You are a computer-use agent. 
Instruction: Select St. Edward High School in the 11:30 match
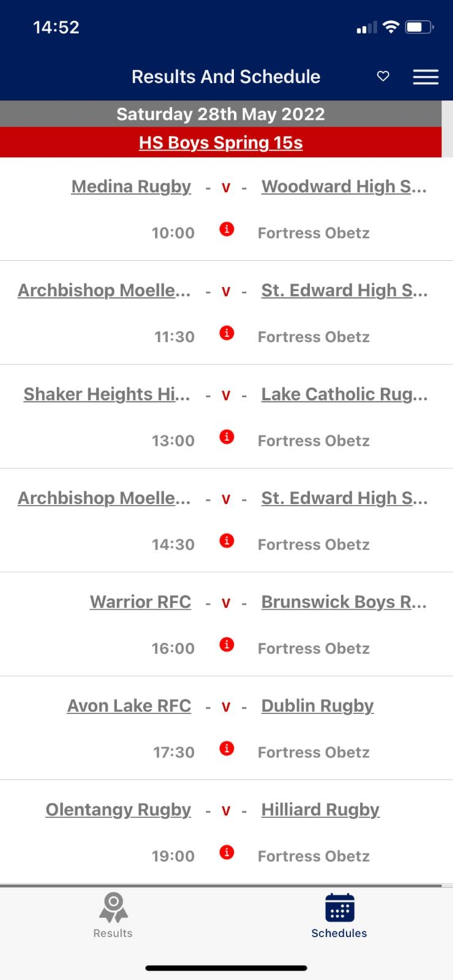tap(344, 290)
